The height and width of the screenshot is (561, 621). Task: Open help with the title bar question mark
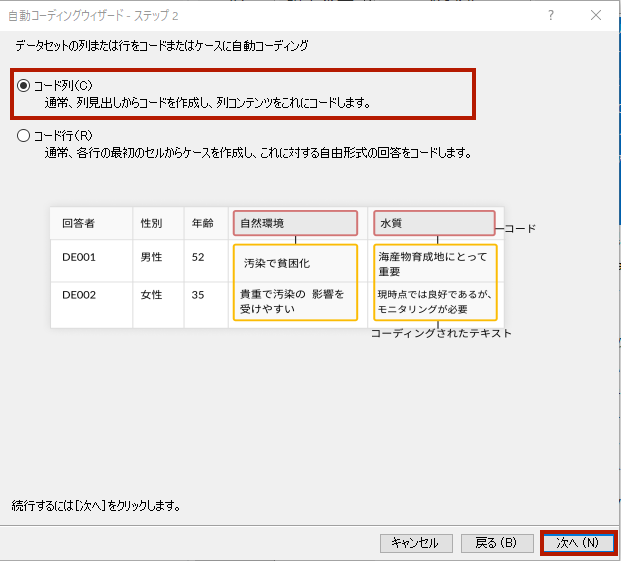point(551,15)
